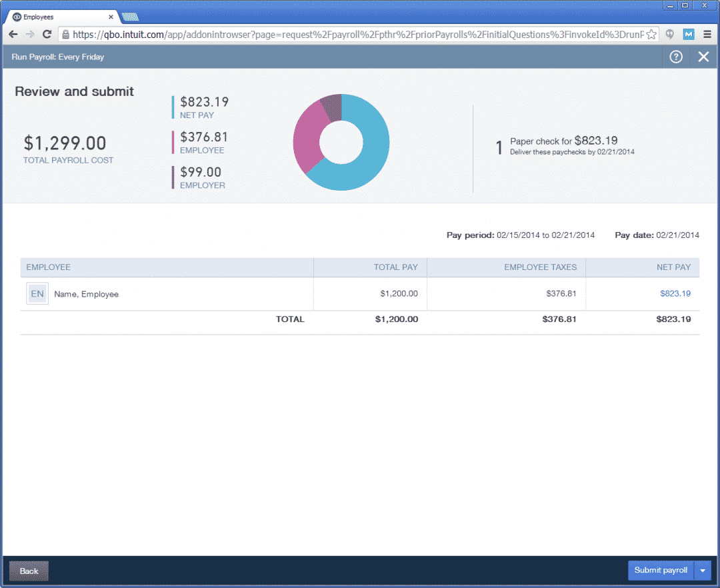
Task: Bookmark this page with the star icon
Action: point(651,34)
